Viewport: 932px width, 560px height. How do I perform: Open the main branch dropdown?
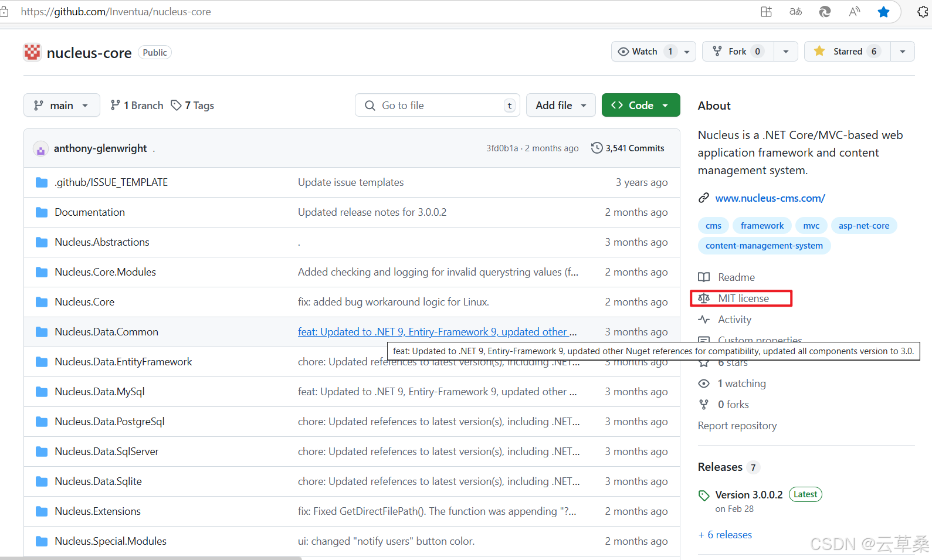(x=62, y=106)
